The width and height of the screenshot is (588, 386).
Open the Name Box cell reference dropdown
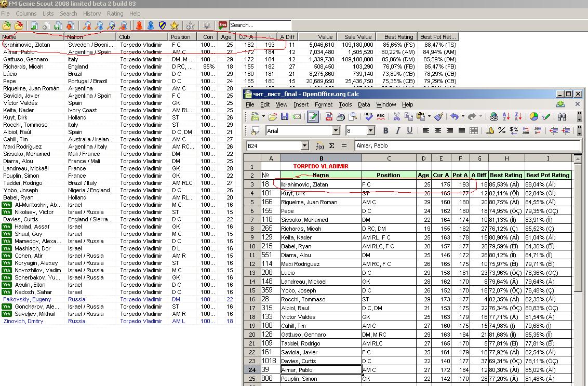(x=305, y=146)
